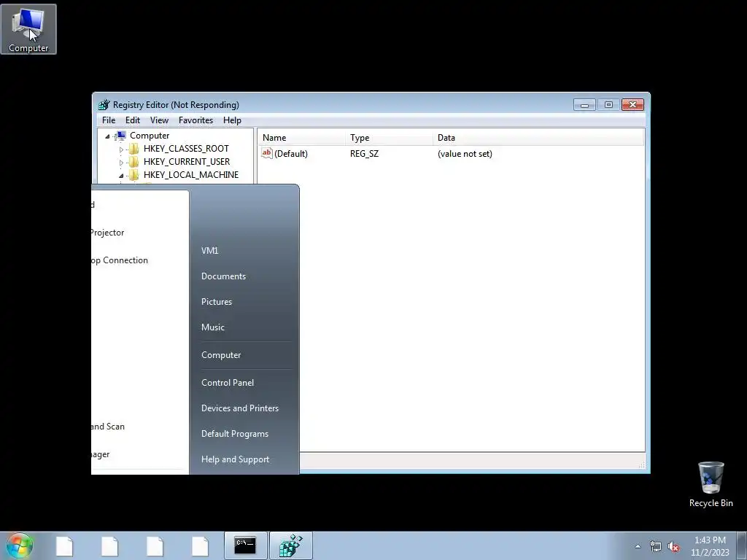Switch to Command Prompt on taskbar

[245, 545]
